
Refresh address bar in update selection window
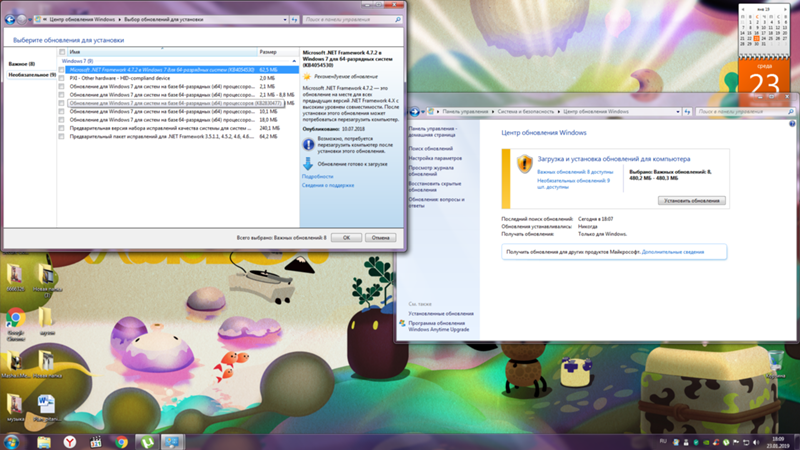tap(294, 19)
